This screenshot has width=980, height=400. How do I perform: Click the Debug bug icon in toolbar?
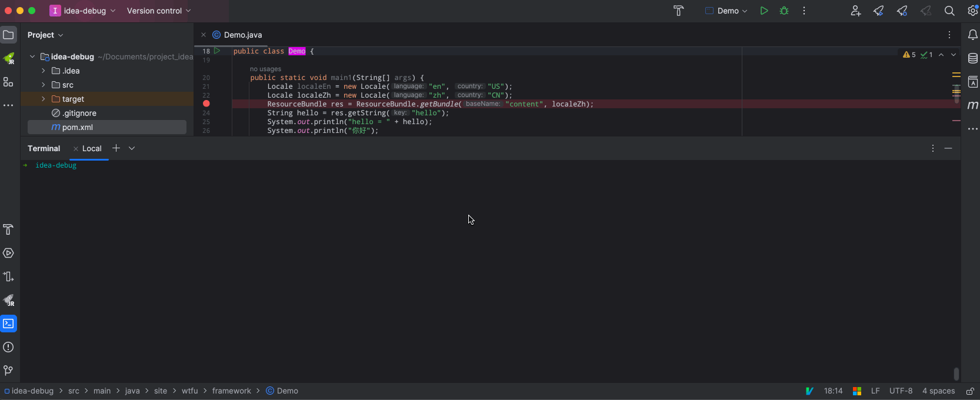(x=784, y=11)
